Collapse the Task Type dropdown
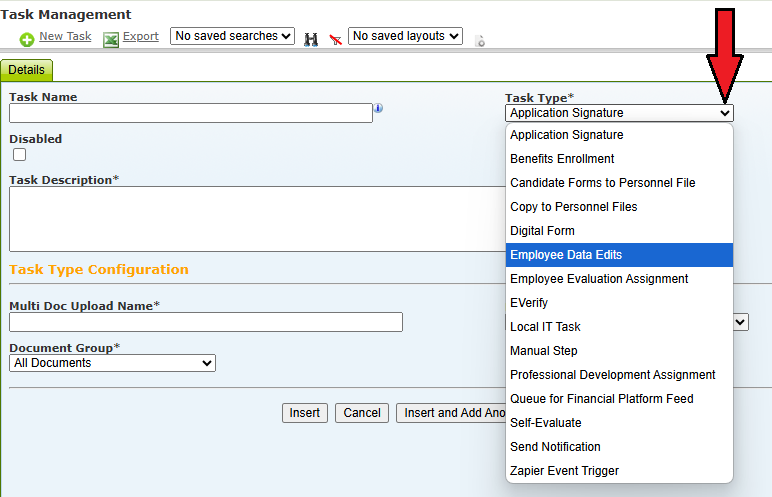The height and width of the screenshot is (497, 772). point(619,113)
